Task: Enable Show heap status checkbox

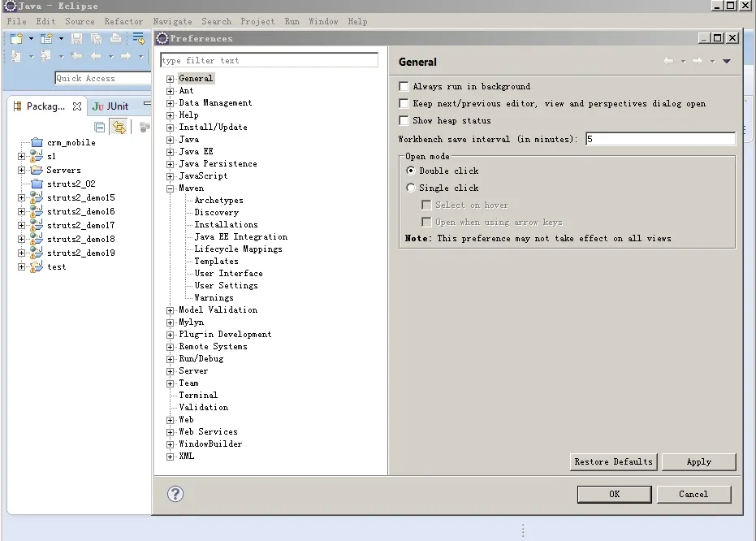Action: [x=404, y=120]
